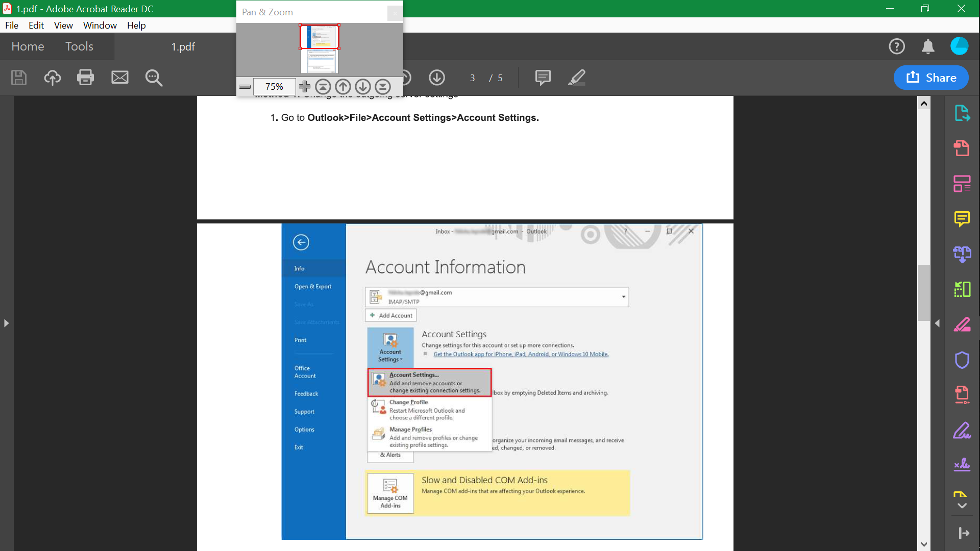The height and width of the screenshot is (551, 980).
Task: Open Compare/Scan tool green sidebar icon
Action: 962,289
